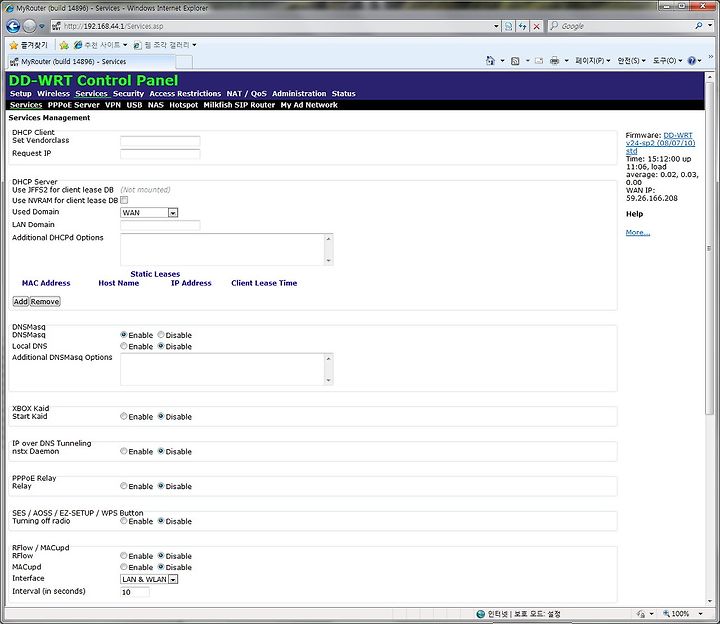
Task: Click the add-to-favorites-bar star icon
Action: point(64,45)
